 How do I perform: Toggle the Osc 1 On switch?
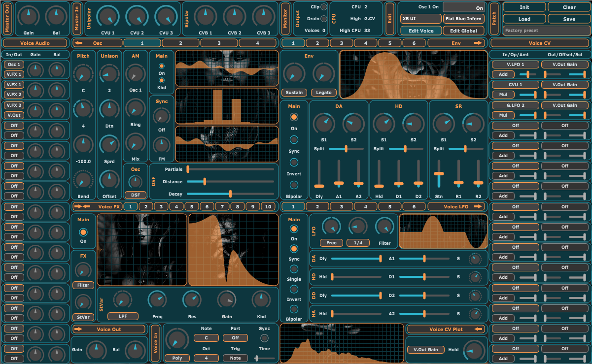tap(464, 7)
